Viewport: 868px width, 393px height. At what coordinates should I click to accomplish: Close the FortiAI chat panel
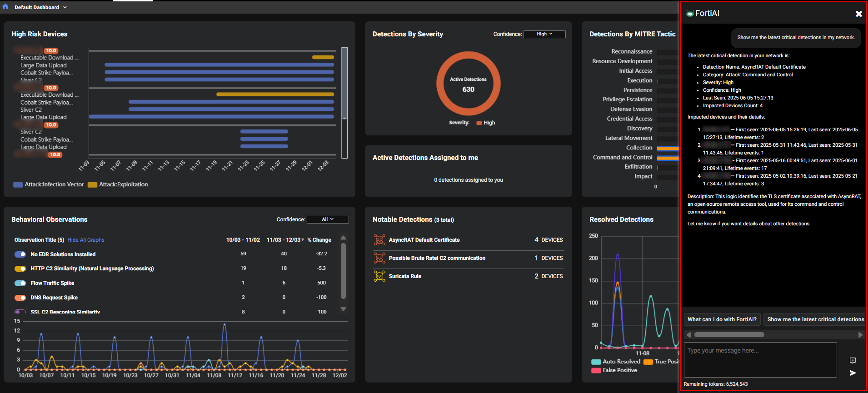[x=858, y=14]
